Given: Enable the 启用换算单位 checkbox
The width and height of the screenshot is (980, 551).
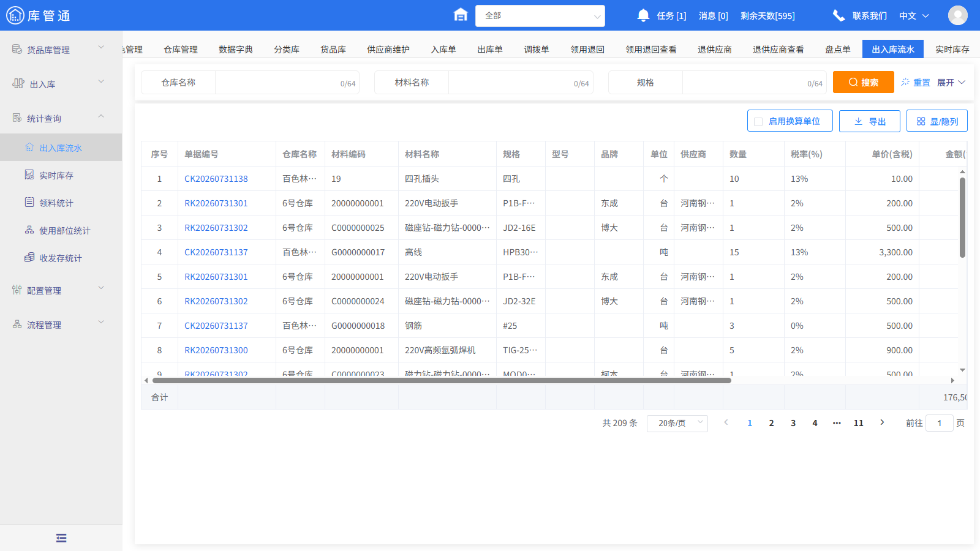Looking at the screenshot, I should click(758, 122).
